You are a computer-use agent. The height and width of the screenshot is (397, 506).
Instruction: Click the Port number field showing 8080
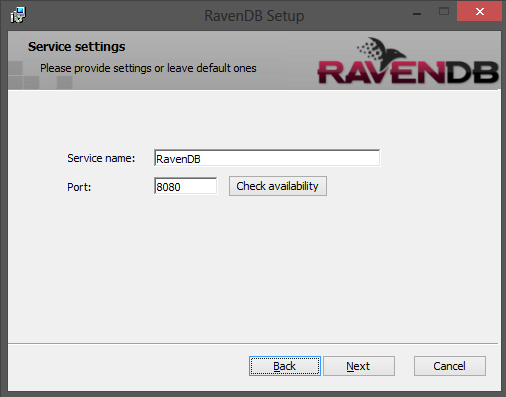click(x=186, y=186)
